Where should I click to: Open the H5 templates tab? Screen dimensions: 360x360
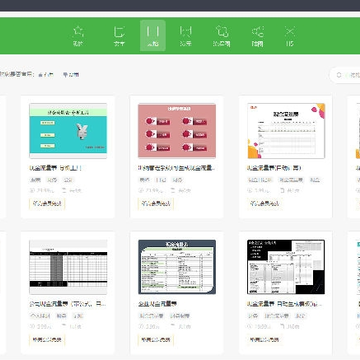(290, 36)
